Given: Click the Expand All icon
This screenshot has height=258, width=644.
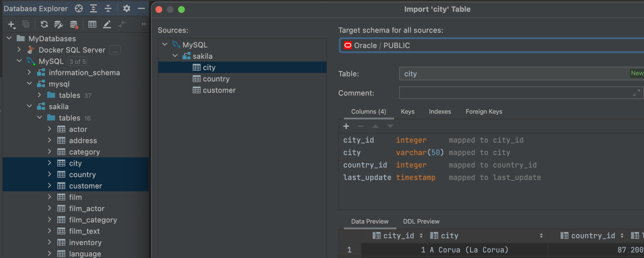Looking at the screenshot, I should [x=94, y=9].
